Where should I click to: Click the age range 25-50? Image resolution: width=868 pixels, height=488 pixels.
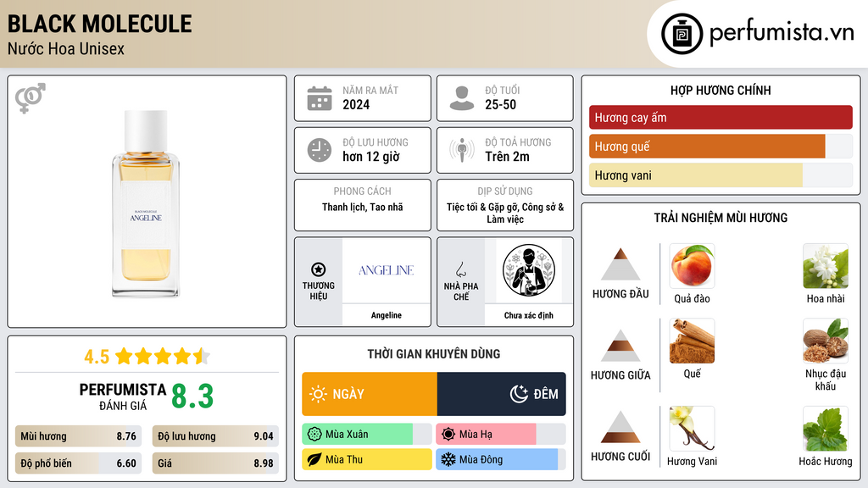tap(500, 104)
